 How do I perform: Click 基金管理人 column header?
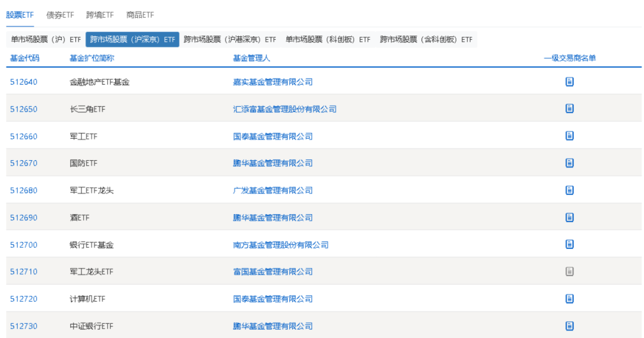coord(251,58)
